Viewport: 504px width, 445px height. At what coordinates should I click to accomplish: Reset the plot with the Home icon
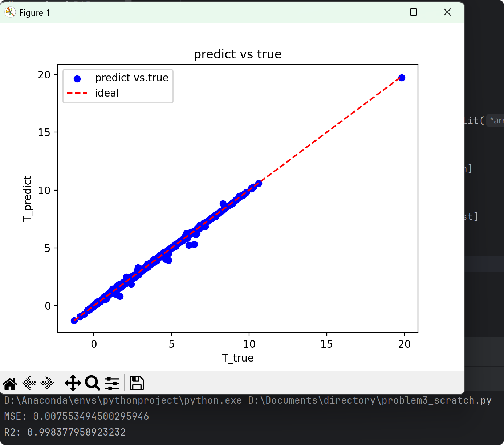pyautogui.click(x=10, y=383)
